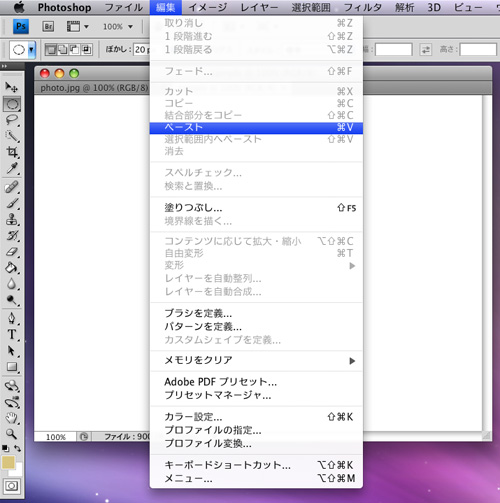Viewport: 500px width, 503px height.
Task: Select the Healing Brush tool
Action: coord(12,187)
